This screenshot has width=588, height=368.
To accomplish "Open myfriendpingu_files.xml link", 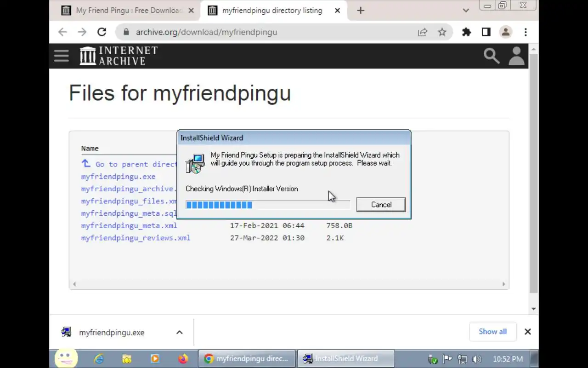I will point(129,201).
